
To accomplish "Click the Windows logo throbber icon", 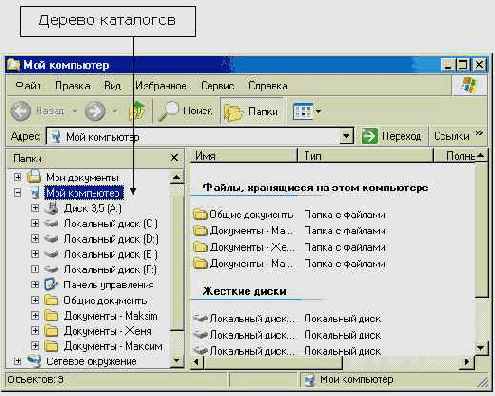I will [x=469, y=85].
